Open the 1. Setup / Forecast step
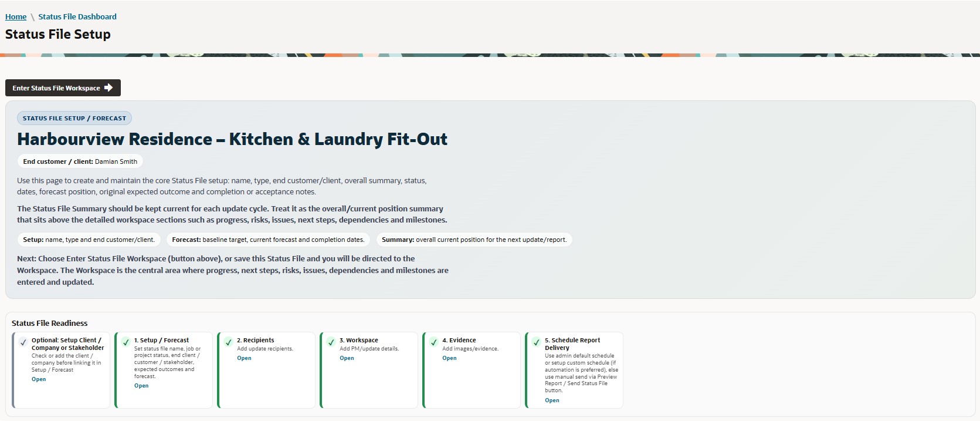 tap(141, 386)
